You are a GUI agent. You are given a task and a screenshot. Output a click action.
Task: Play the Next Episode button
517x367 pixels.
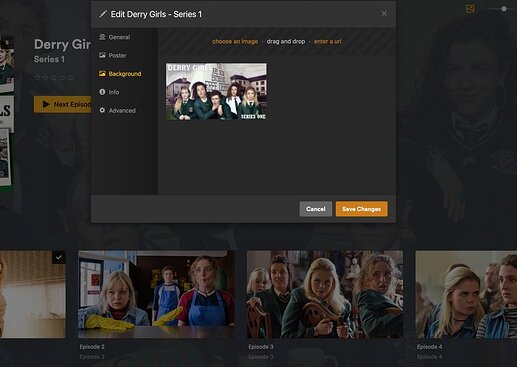63,104
